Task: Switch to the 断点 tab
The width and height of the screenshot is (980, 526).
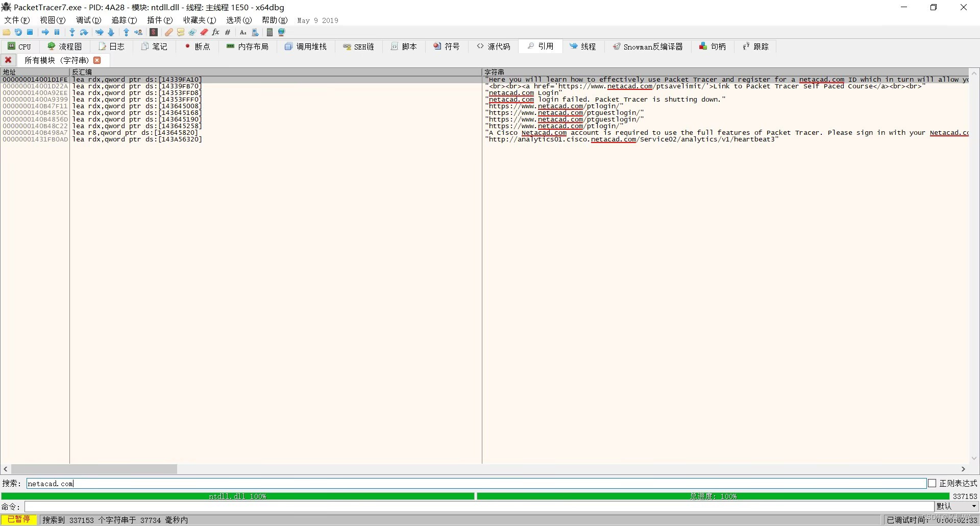Action: tap(197, 46)
